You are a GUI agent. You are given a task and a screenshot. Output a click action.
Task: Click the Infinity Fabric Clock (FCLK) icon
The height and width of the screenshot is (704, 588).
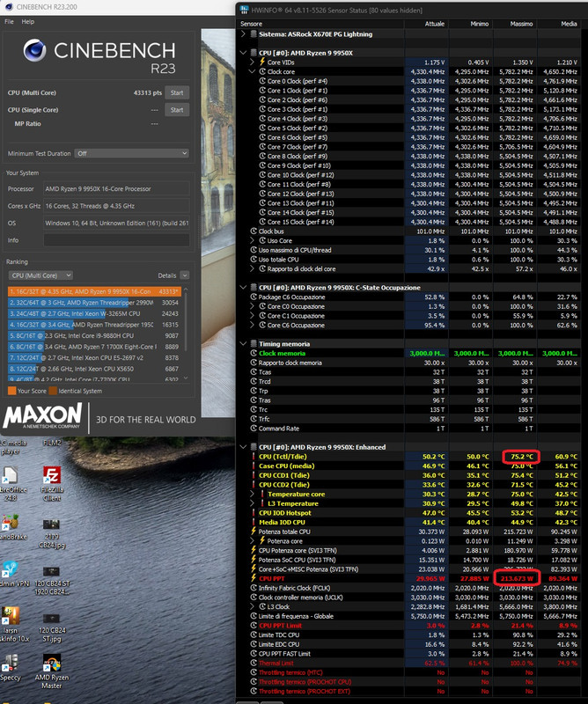click(x=254, y=588)
